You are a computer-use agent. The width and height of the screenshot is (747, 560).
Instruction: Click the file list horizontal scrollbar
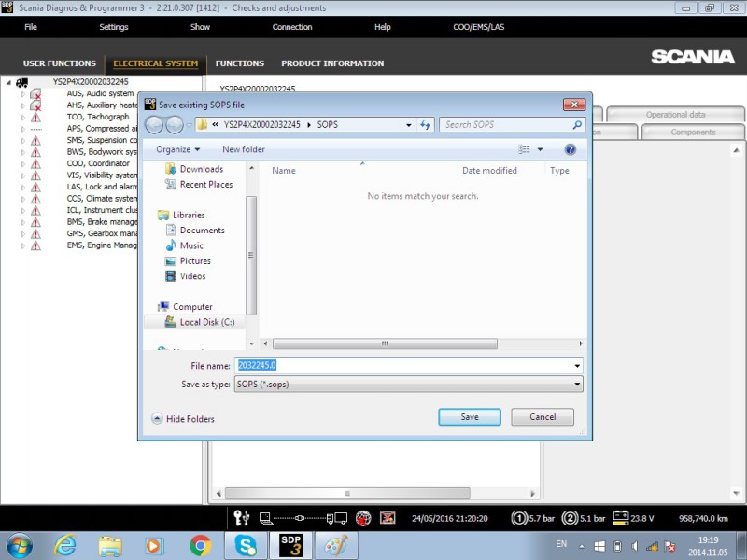click(x=385, y=343)
